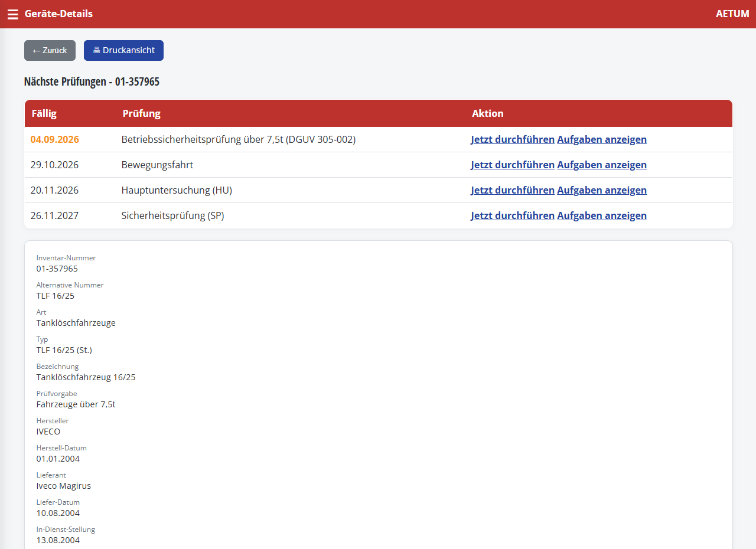Select the Betriebssicherheitsprüfung über 7,5t inspection name
This screenshot has height=549, width=756.
click(x=239, y=139)
